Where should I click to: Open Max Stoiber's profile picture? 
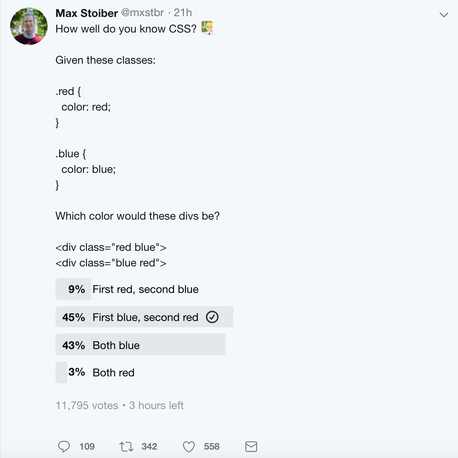29,26
